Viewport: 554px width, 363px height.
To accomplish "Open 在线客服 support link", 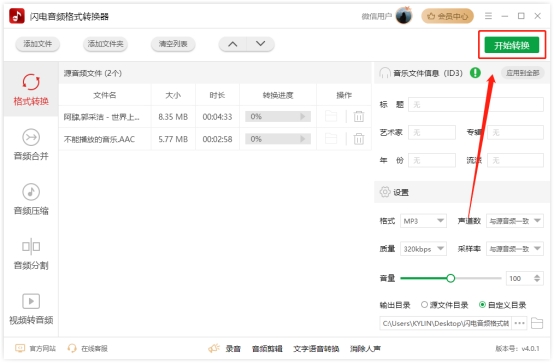I will (x=94, y=349).
